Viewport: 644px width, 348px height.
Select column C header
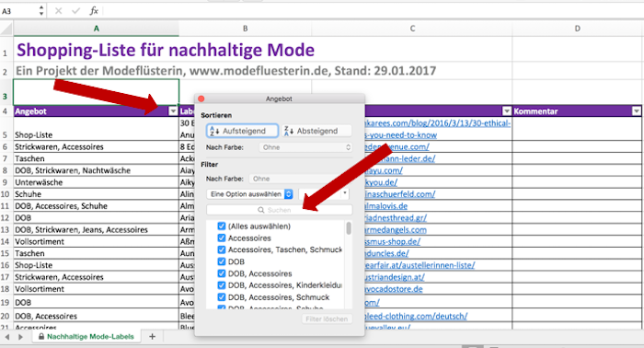click(x=412, y=29)
